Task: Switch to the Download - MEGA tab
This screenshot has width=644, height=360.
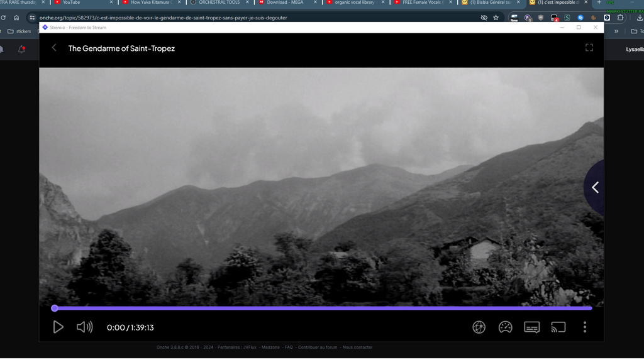Action: (287, 3)
